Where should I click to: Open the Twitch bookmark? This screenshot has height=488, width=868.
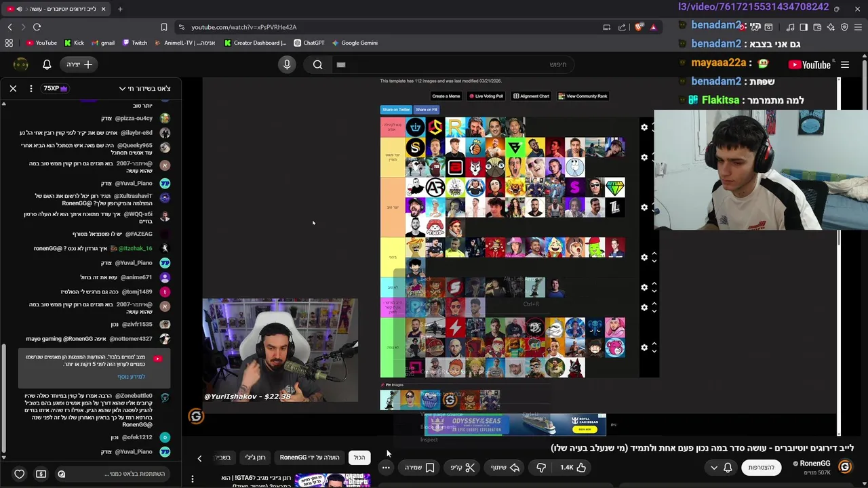pyautogui.click(x=134, y=43)
